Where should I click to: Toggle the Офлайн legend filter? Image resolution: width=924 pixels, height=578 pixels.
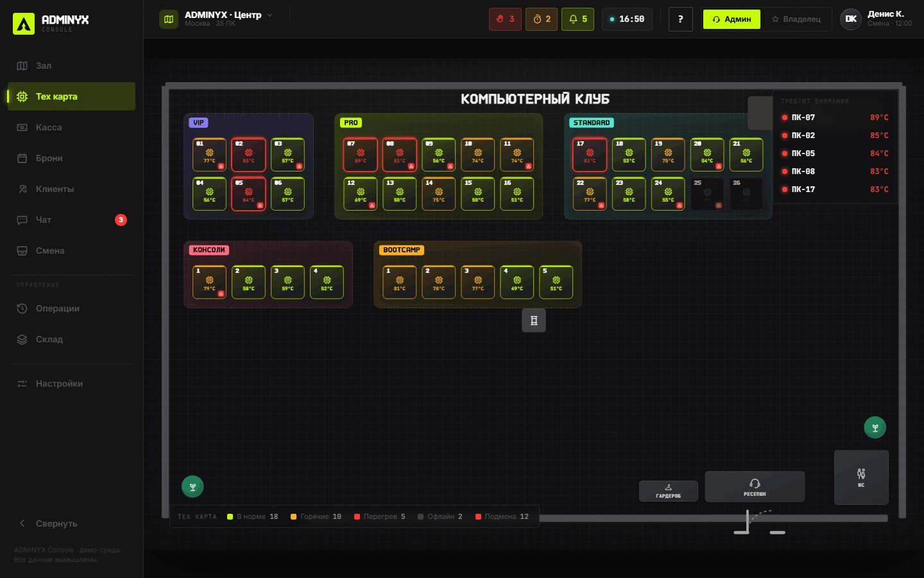[440, 516]
